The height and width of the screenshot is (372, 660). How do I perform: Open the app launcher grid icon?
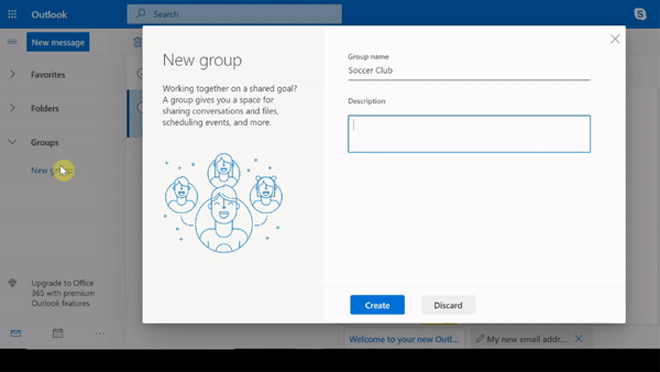tap(12, 14)
